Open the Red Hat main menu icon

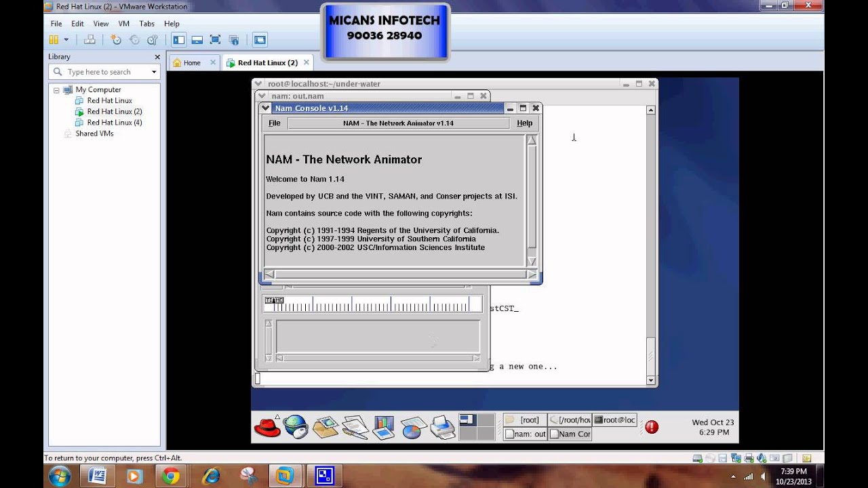point(267,427)
